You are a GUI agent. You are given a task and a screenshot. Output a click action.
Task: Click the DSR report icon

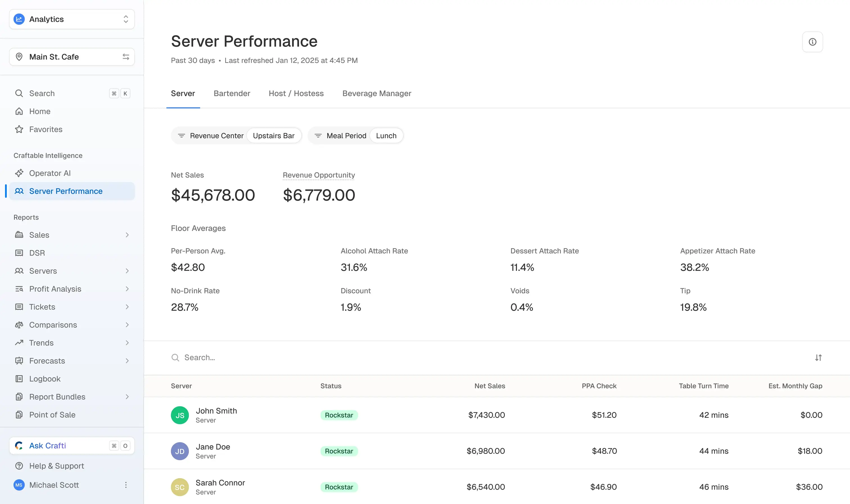pyautogui.click(x=19, y=253)
